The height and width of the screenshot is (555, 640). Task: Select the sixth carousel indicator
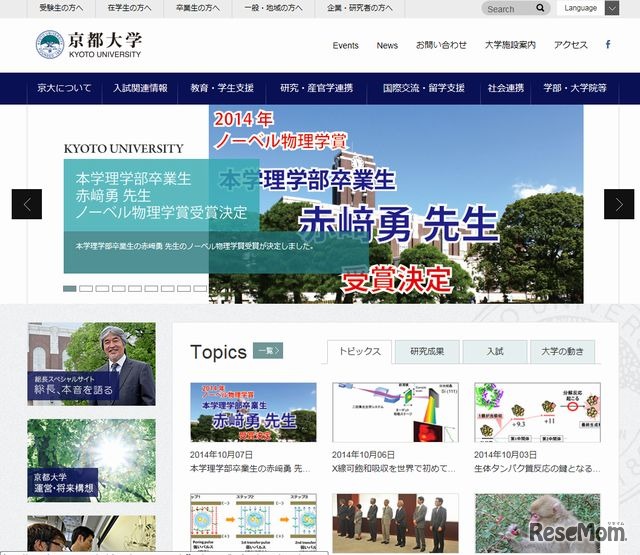pyautogui.click(x=151, y=289)
